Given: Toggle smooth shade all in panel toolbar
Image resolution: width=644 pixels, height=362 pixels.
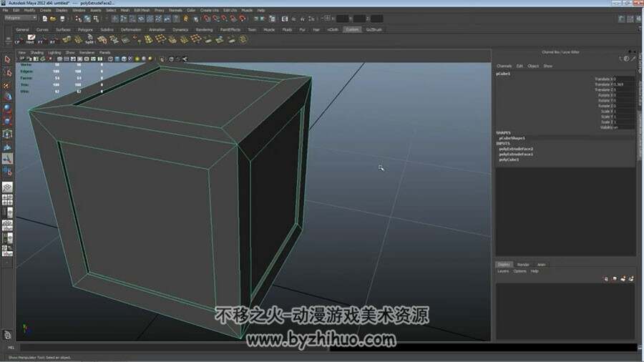Looking at the screenshot, I should 117,59.
